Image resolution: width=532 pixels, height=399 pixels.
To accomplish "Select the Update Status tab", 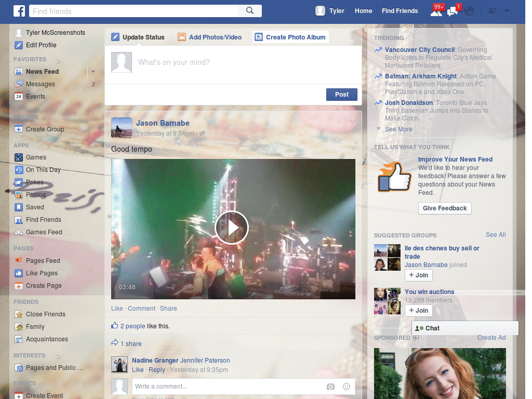I will [138, 37].
